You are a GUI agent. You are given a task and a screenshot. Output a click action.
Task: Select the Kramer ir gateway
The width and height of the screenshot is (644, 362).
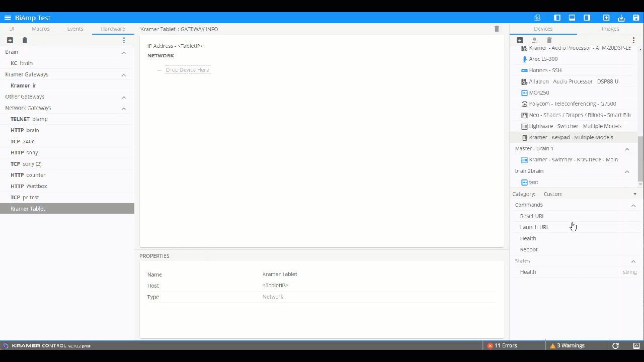[67, 85]
